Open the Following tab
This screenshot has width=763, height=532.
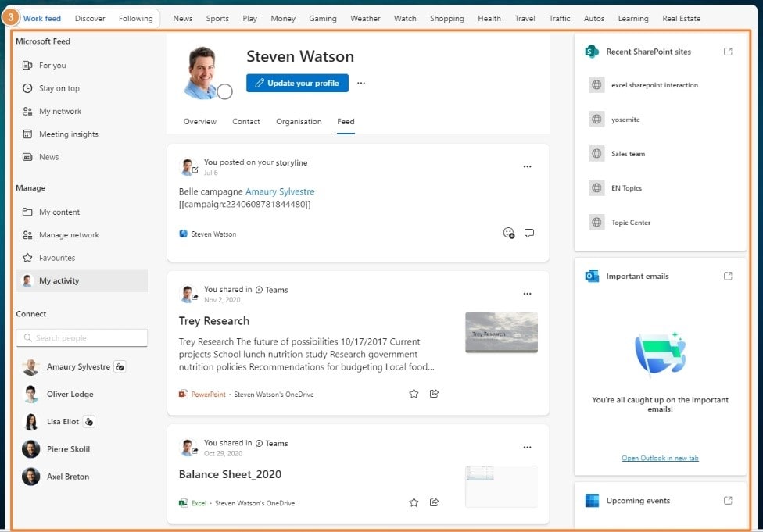click(x=136, y=19)
